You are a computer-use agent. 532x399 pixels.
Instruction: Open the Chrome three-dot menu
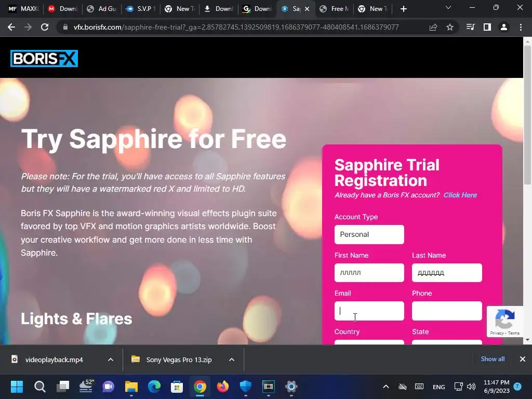pos(521,27)
